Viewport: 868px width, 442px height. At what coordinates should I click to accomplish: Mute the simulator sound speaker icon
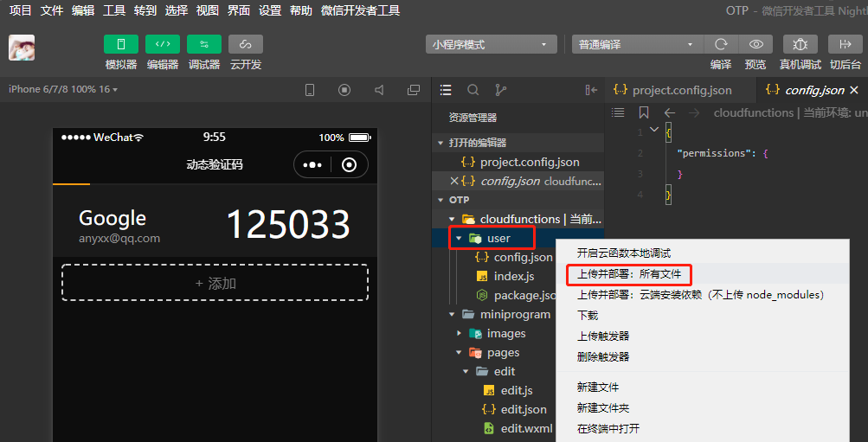379,90
